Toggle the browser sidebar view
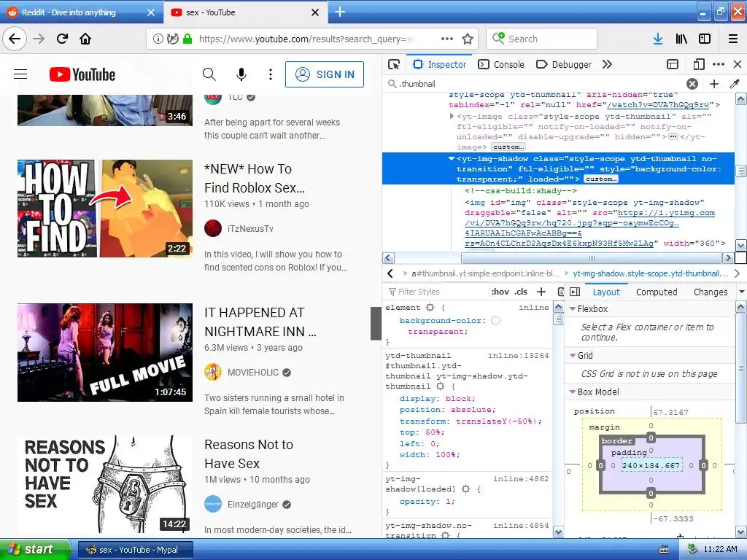 (x=705, y=39)
